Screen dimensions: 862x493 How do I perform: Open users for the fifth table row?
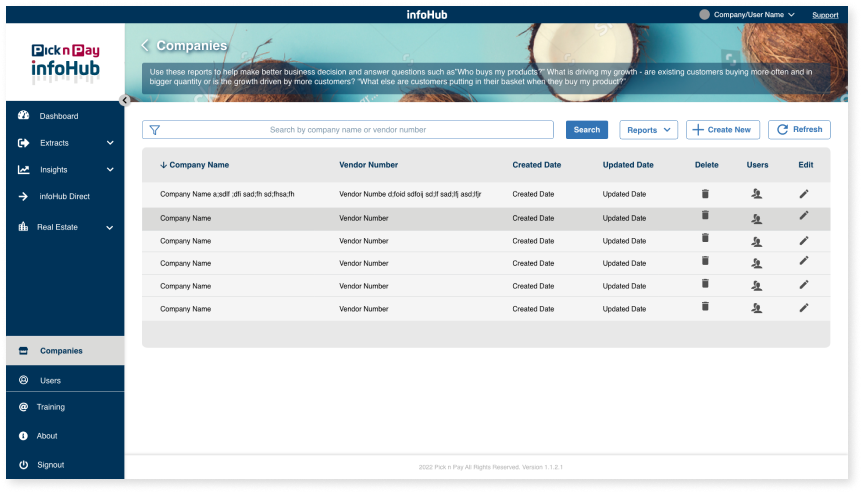(756, 286)
